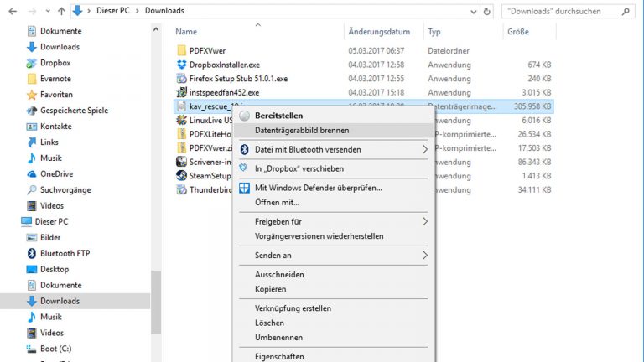Sort files by 'Größe' column header

[517, 32]
